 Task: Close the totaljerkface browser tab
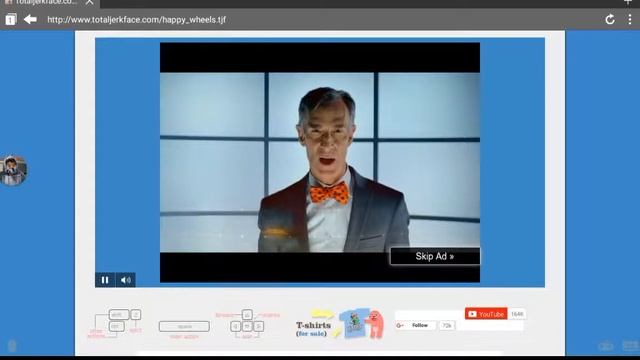click(89, 2)
